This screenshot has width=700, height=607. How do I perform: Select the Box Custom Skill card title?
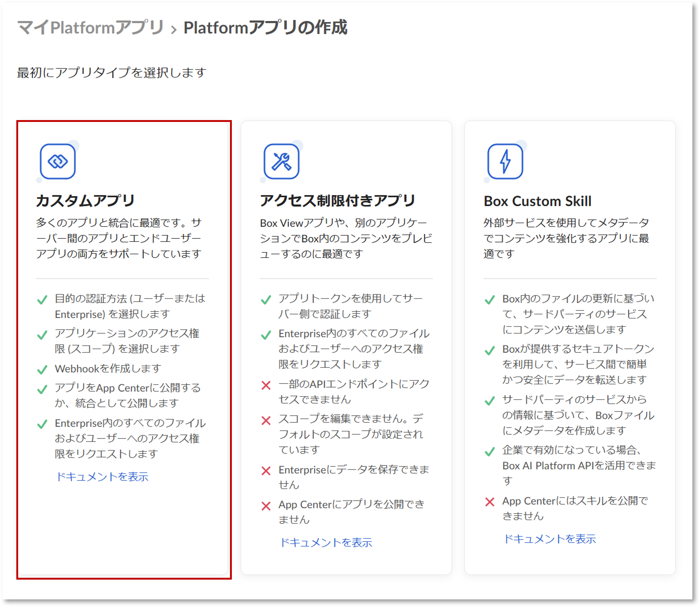click(538, 201)
